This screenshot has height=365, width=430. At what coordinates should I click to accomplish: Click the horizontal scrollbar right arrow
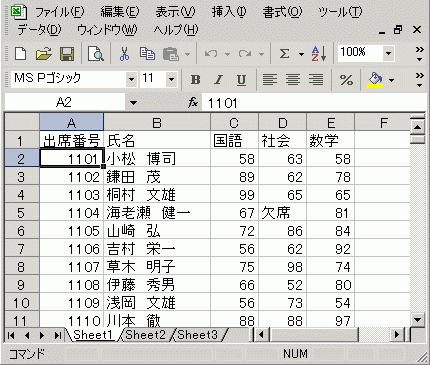[397, 334]
